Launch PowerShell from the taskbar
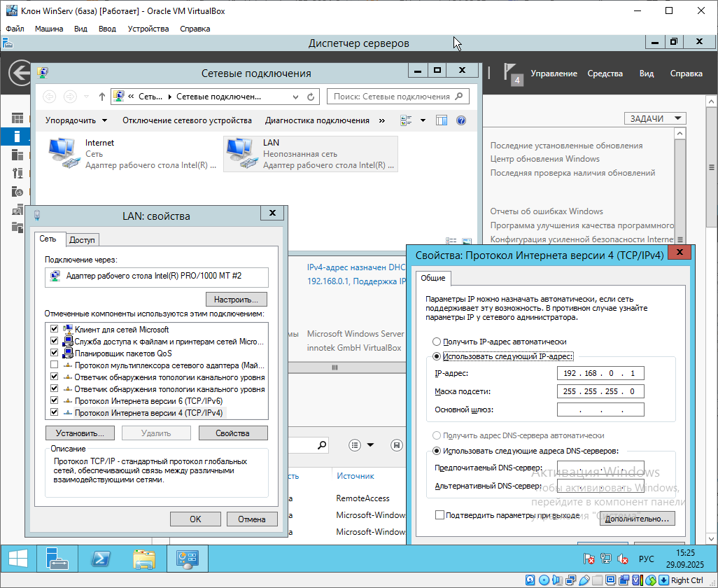 click(101, 559)
